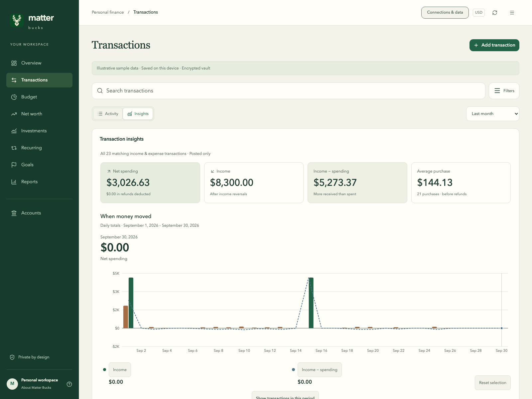Viewport: 532px width, 399px height.
Task: Click the Recurring loop icon
Action: [14, 148]
